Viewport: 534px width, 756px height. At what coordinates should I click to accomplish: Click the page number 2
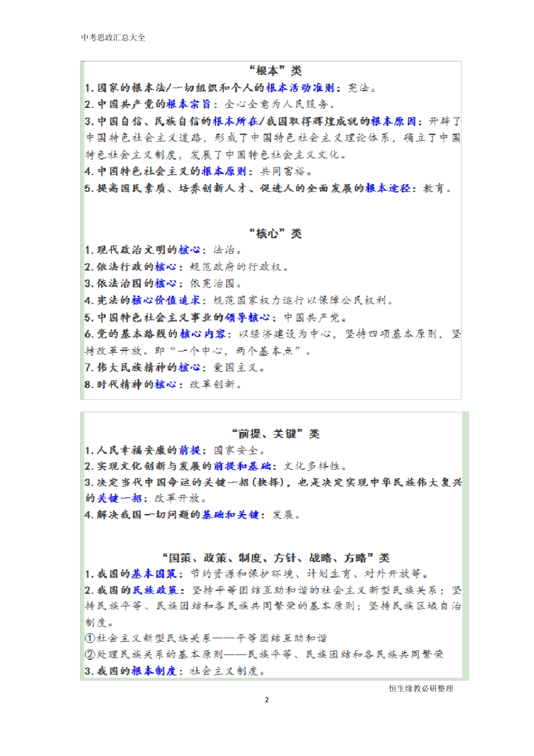tap(267, 700)
